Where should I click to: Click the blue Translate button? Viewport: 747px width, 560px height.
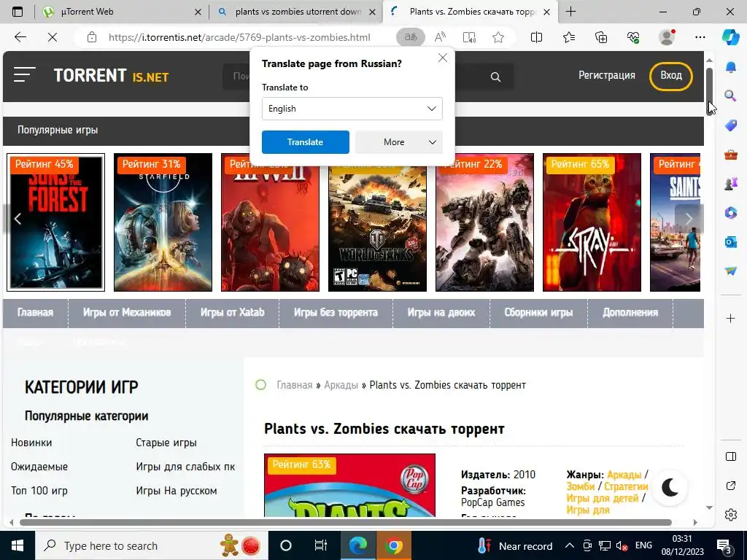(x=306, y=142)
